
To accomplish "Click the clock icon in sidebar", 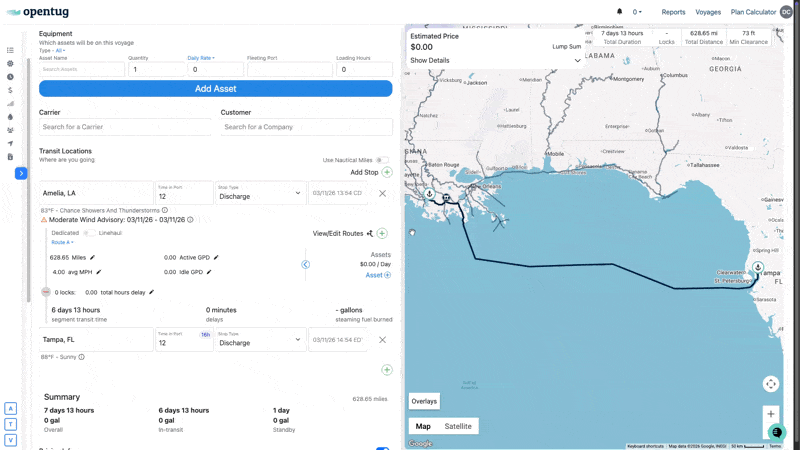I will [x=10, y=77].
